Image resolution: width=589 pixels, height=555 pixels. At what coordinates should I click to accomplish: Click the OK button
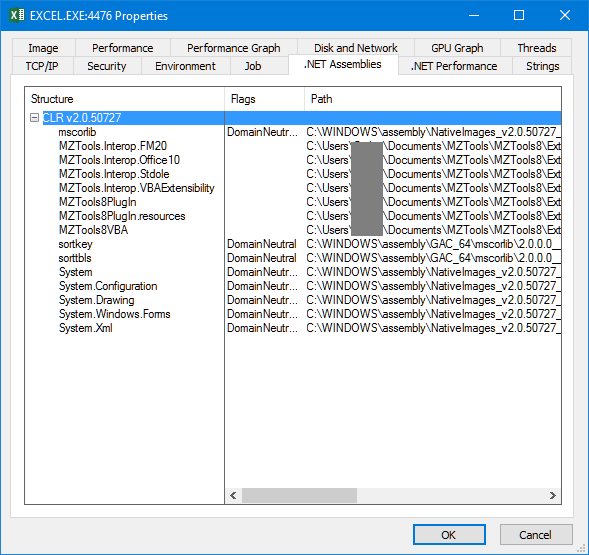tap(449, 534)
